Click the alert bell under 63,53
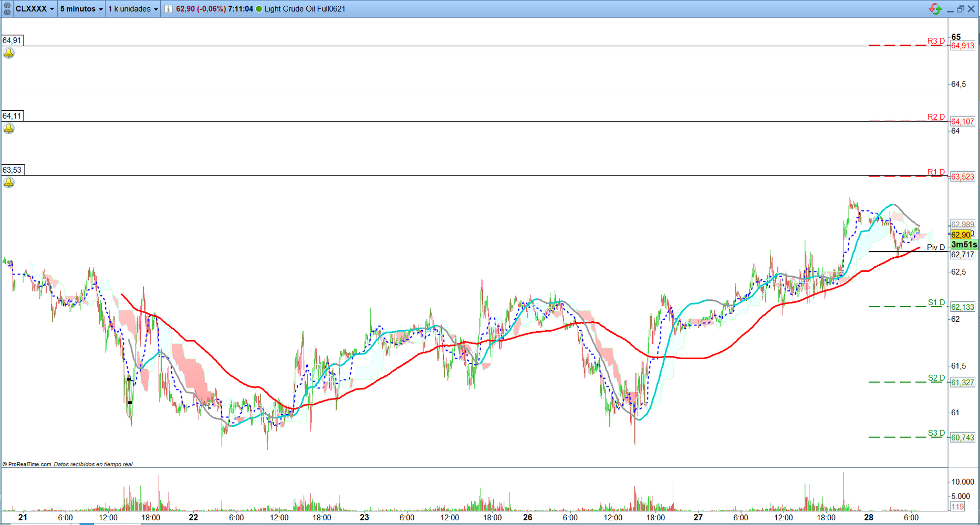Viewport: 980px width, 525px height. click(x=9, y=183)
